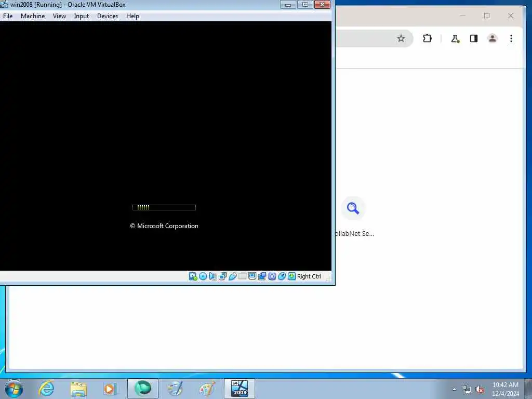Open the globe-and-pencil app in the taskbar

[175, 389]
